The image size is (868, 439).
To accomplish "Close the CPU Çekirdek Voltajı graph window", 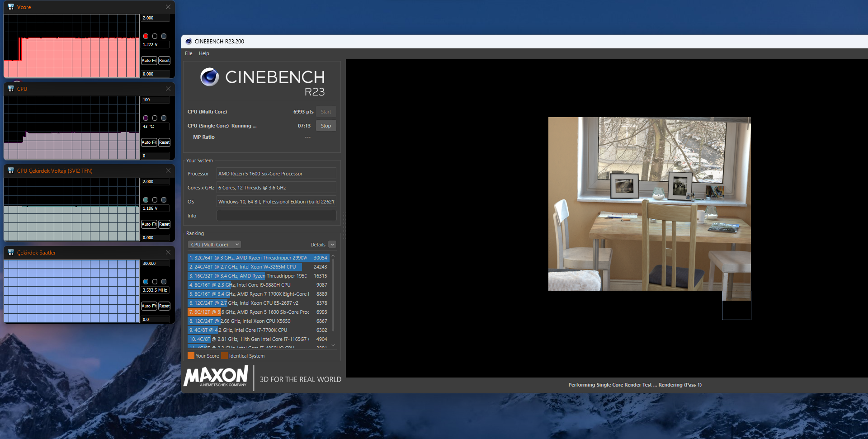I will tap(168, 170).
